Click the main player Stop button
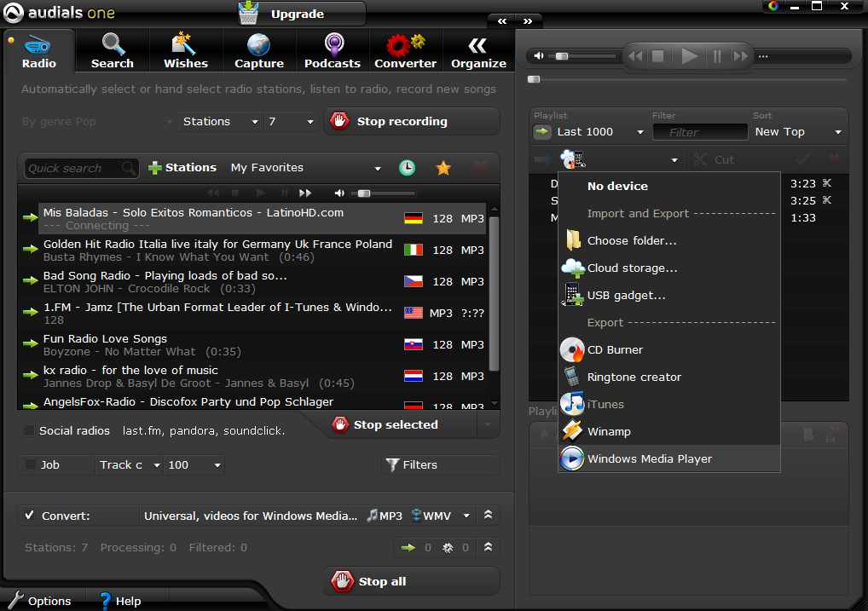 (x=657, y=56)
